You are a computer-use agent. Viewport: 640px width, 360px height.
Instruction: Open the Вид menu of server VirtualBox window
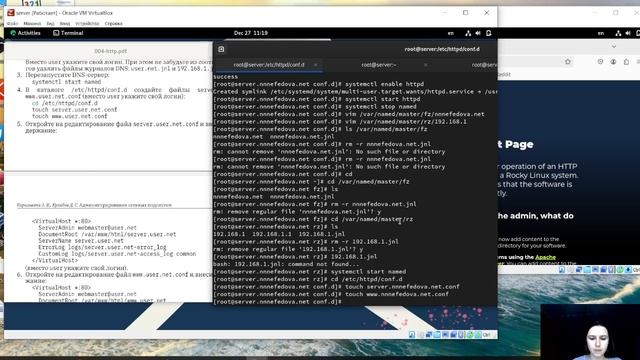pos(50,24)
